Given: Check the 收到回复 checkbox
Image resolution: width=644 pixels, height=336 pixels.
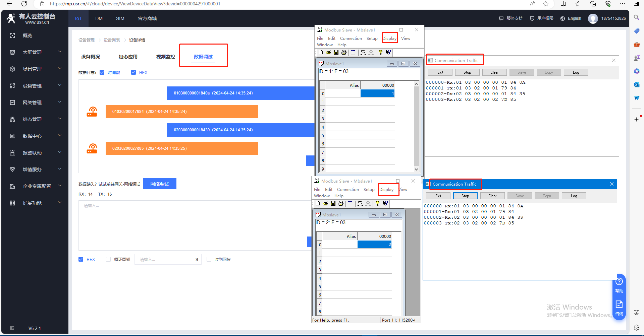Looking at the screenshot, I should 209,260.
